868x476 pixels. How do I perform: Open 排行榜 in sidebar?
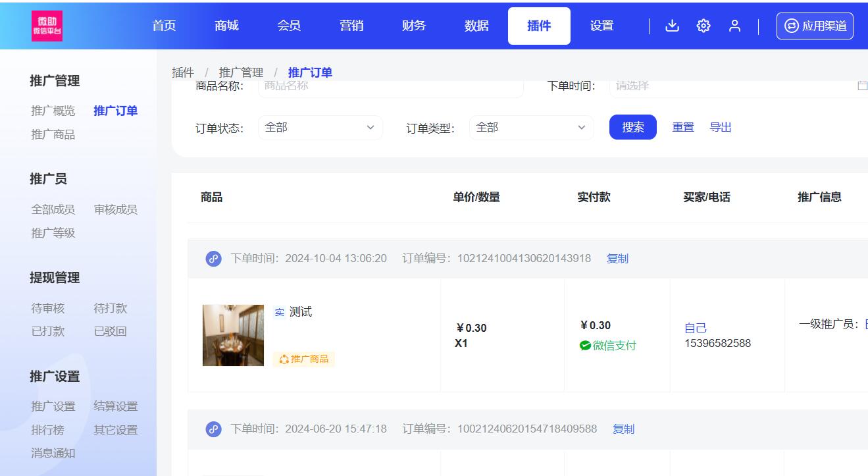click(x=48, y=430)
